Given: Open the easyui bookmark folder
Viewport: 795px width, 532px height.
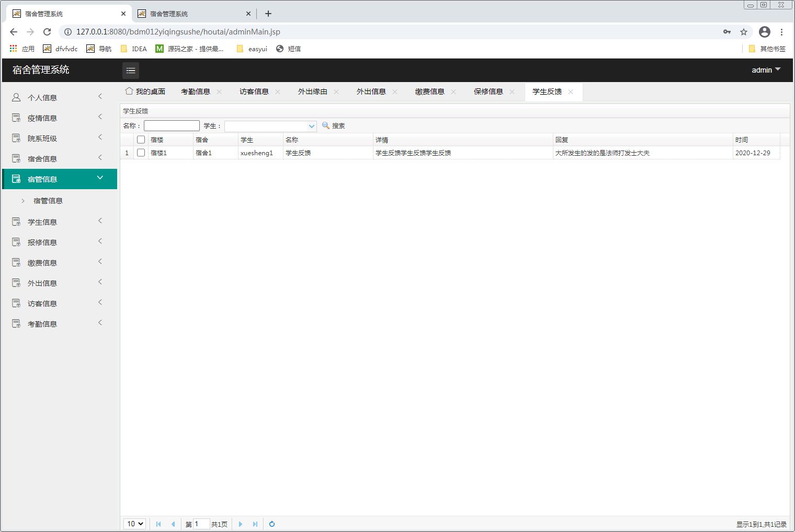Looking at the screenshot, I should pyautogui.click(x=252, y=49).
